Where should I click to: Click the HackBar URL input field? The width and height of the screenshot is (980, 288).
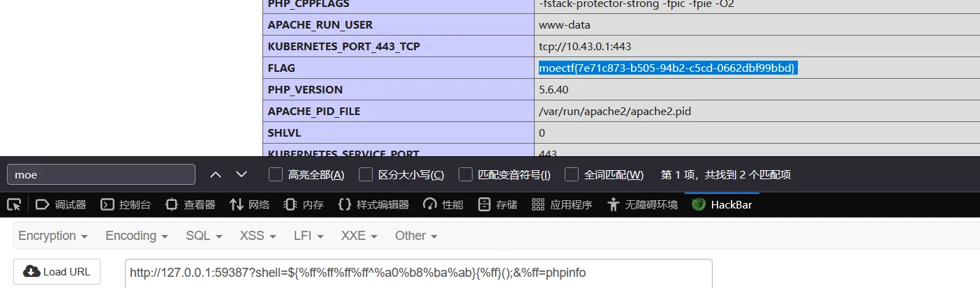[419, 273]
